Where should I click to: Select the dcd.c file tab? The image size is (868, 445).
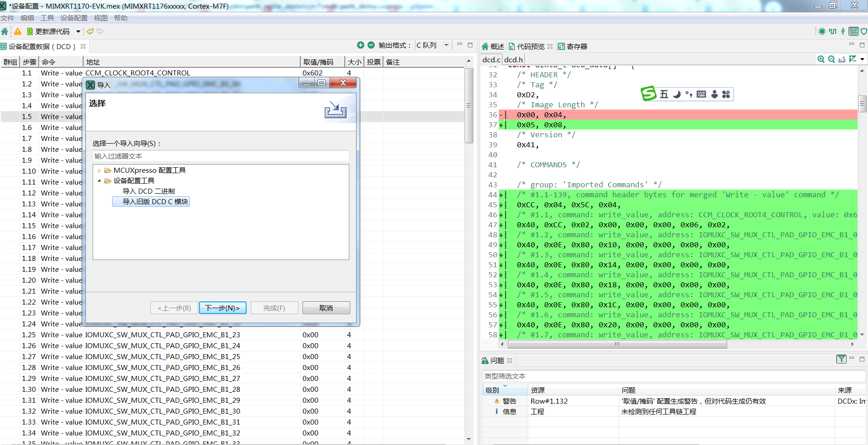(x=491, y=60)
